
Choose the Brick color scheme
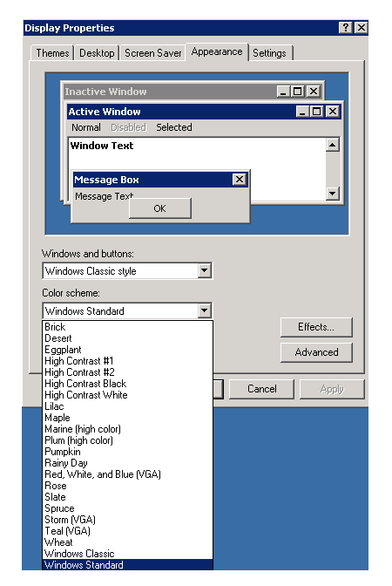click(x=128, y=327)
